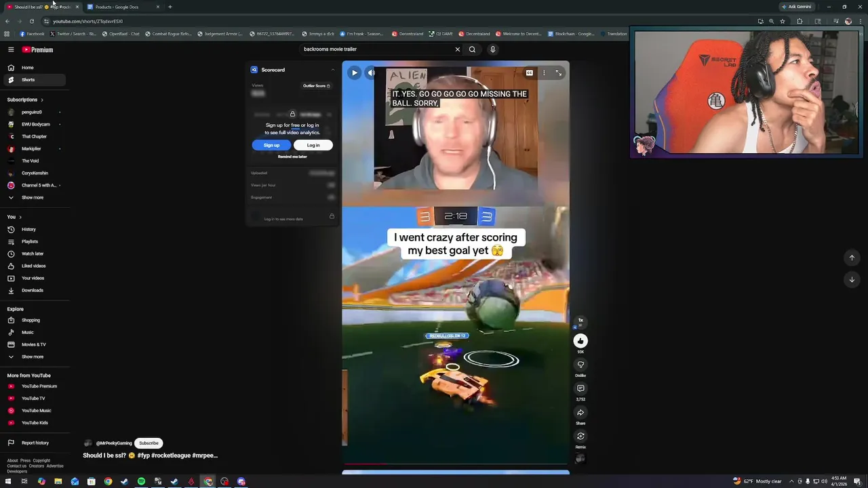
Task: Open the comments panel
Action: [580, 388]
